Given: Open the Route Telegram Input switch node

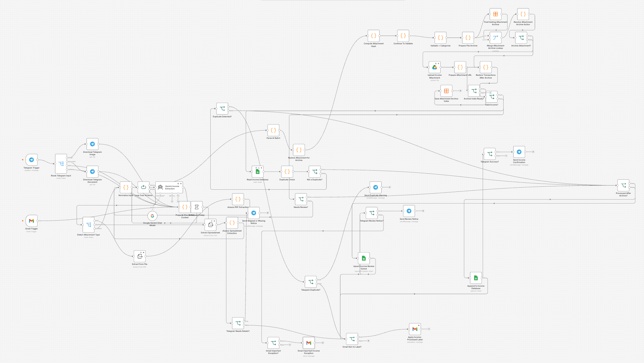Looking at the screenshot, I should pyautogui.click(x=61, y=164).
